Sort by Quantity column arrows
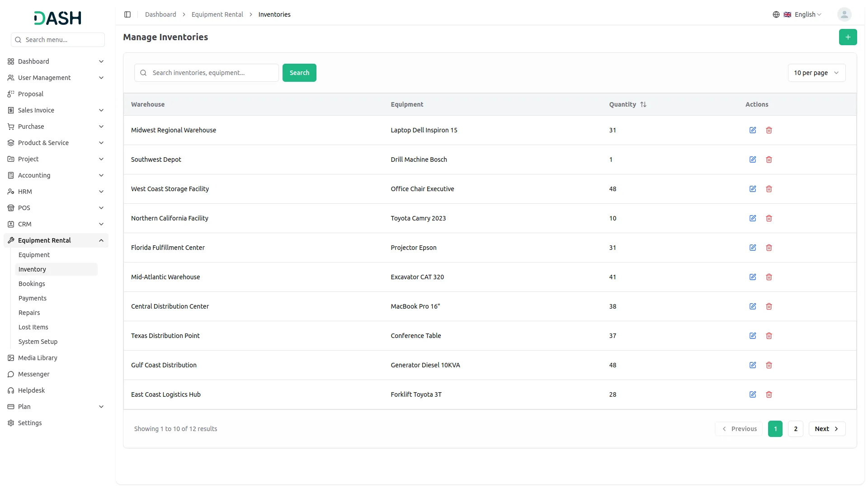The image size is (868, 488). pos(643,104)
